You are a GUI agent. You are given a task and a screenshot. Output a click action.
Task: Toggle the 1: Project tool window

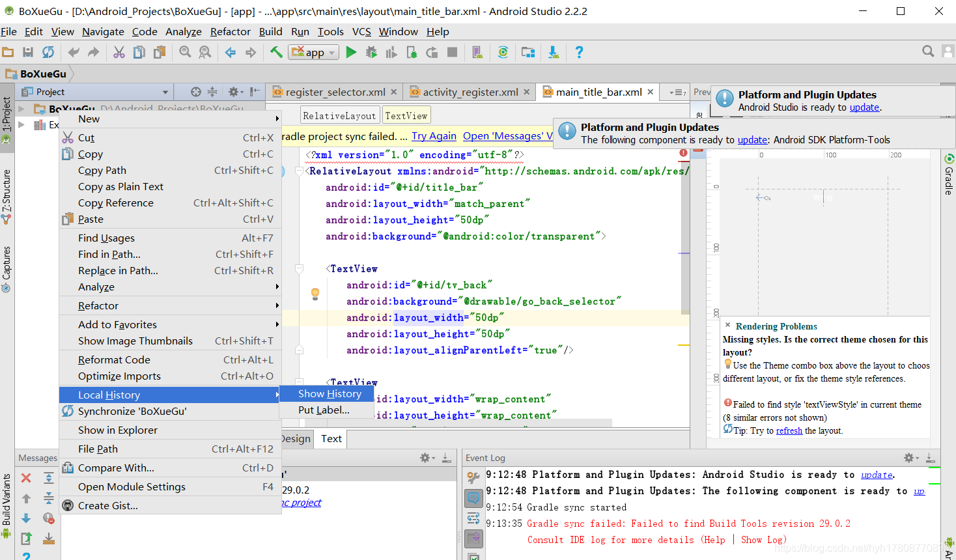point(7,120)
